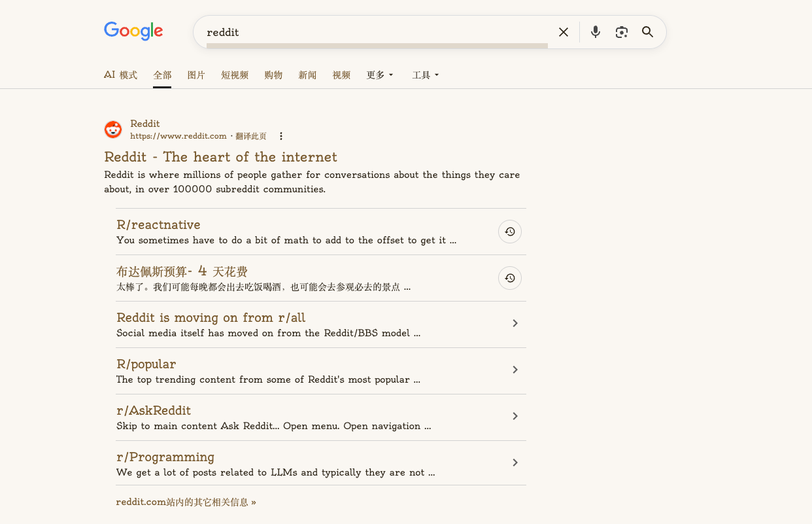Switch to AI 模式 tab
Viewport: 812px width, 524px height.
click(120, 75)
